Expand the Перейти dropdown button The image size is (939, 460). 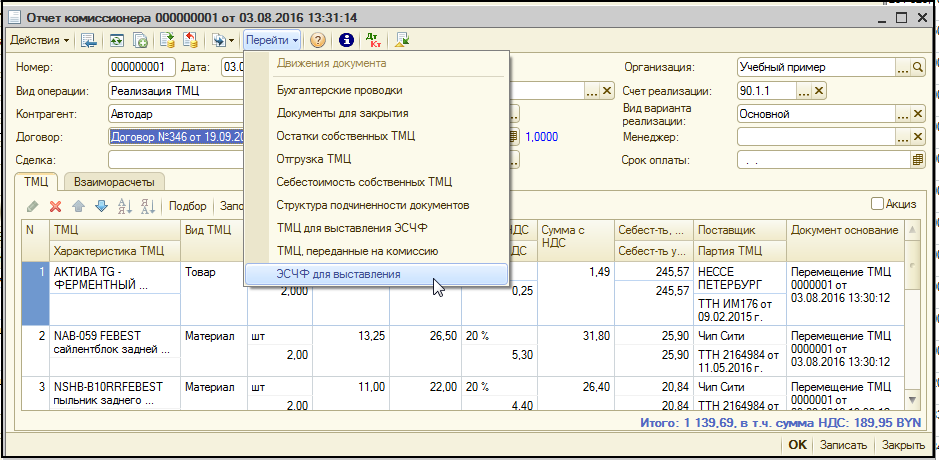tap(272, 40)
